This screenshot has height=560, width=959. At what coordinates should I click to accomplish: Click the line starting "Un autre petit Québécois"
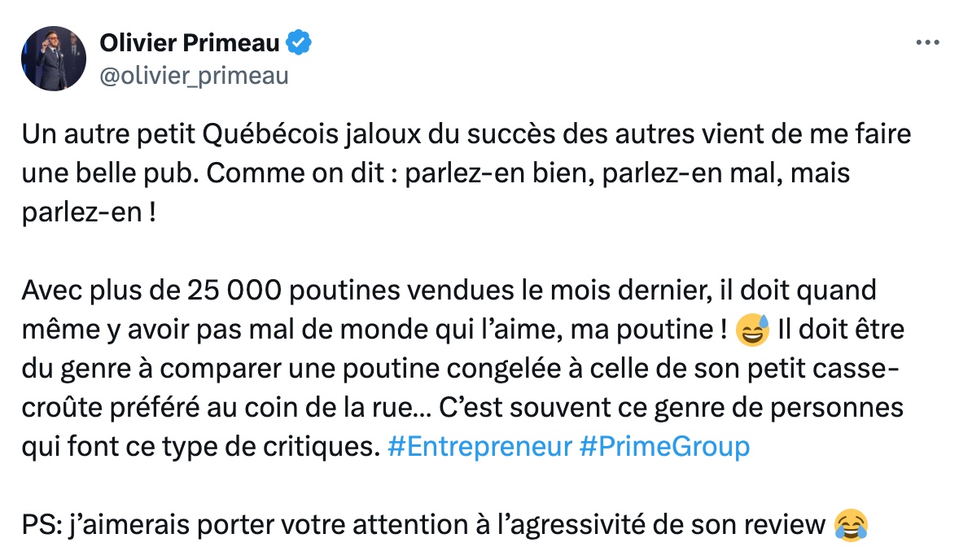coord(466,134)
